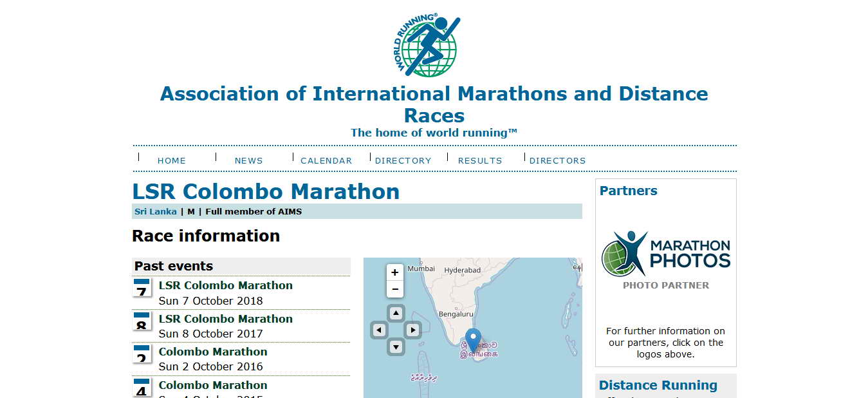Open LSR Colombo Marathon 2018 event
Viewport: 868px width, 398px height.
pos(226,285)
